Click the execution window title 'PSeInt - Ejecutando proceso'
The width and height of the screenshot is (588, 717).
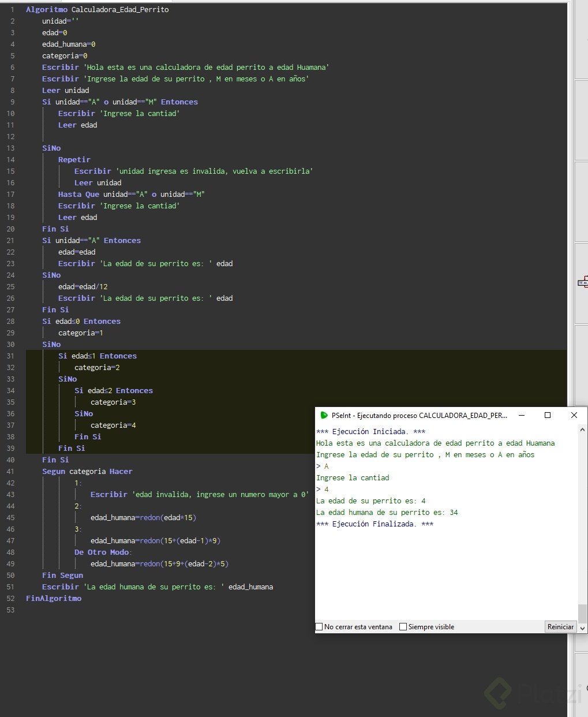click(420, 415)
